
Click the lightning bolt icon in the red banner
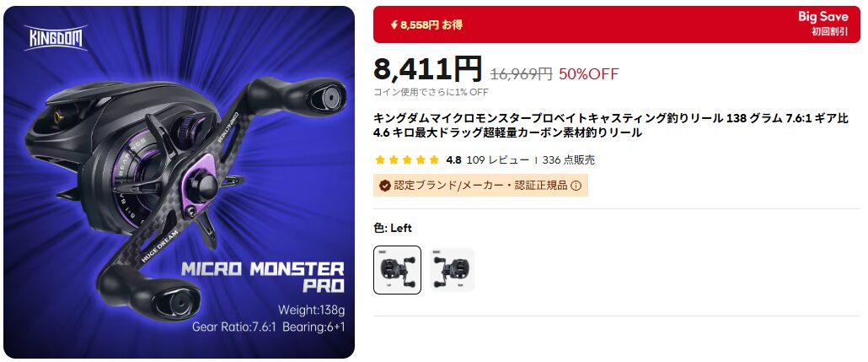(x=394, y=25)
